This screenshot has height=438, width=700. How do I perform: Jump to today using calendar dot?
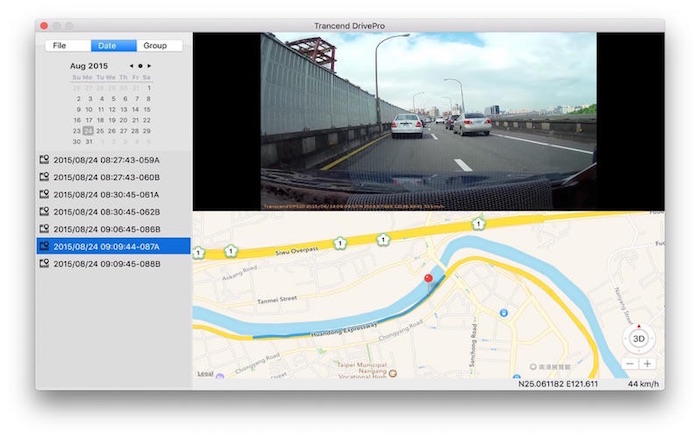click(x=140, y=66)
